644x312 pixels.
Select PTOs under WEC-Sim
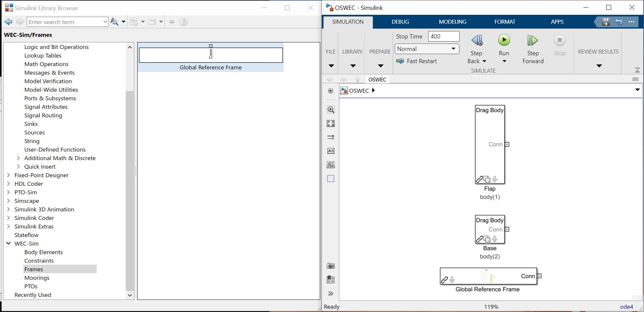coord(31,286)
